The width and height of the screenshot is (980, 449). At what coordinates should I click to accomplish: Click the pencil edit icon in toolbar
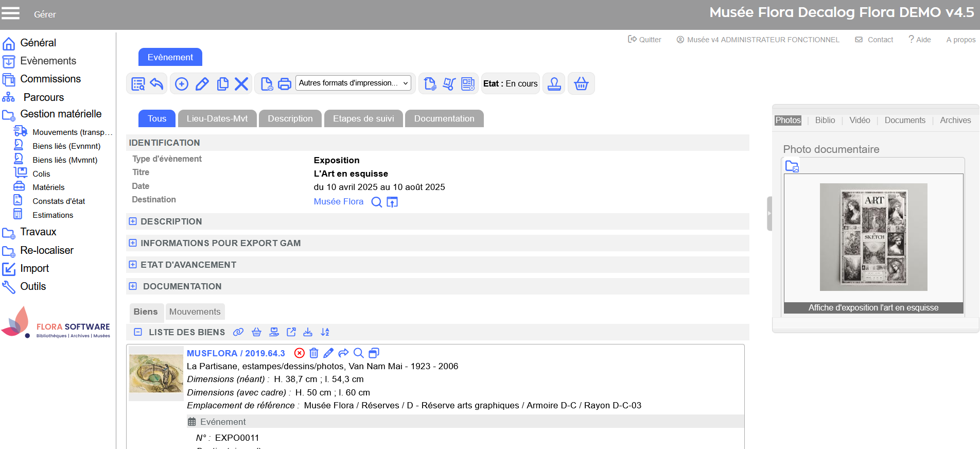202,84
